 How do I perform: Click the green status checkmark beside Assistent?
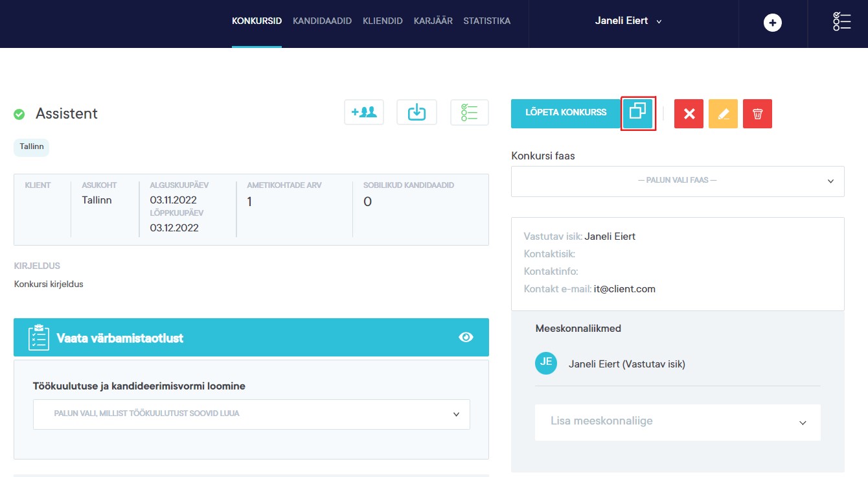tap(19, 115)
